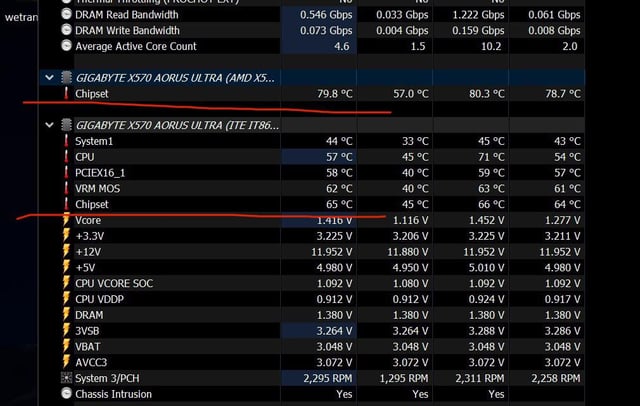Click the chip icon of the ITE IT86 sensor group
Screen dimensions: 640x406
tap(66, 125)
